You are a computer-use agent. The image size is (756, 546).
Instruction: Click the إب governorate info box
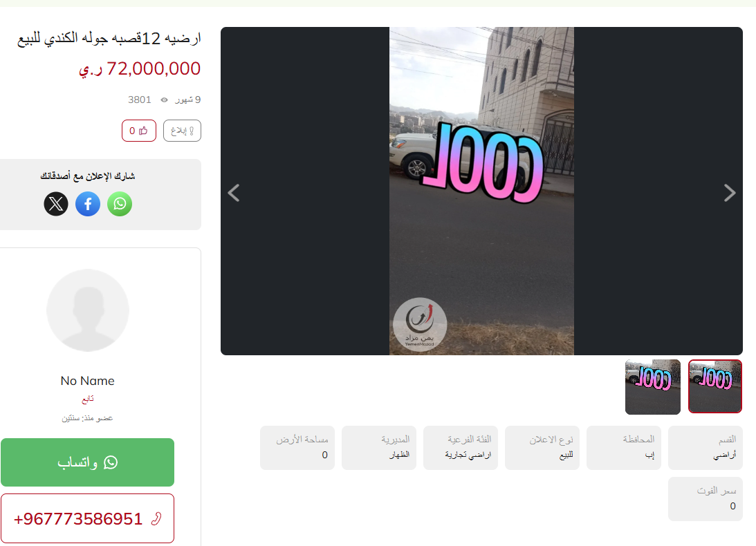click(623, 448)
